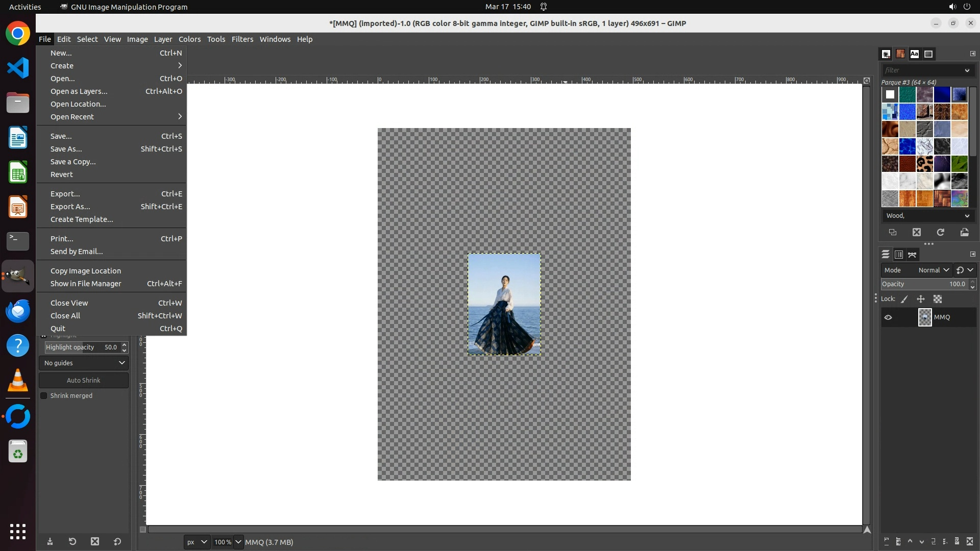
Task: Raise the layer with the up arrow
Action: pyautogui.click(x=910, y=541)
